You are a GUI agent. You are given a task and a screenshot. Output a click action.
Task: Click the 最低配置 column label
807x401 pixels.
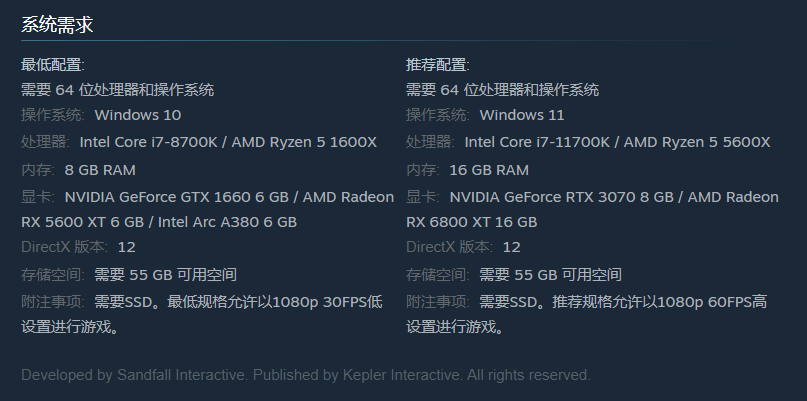coord(53,65)
